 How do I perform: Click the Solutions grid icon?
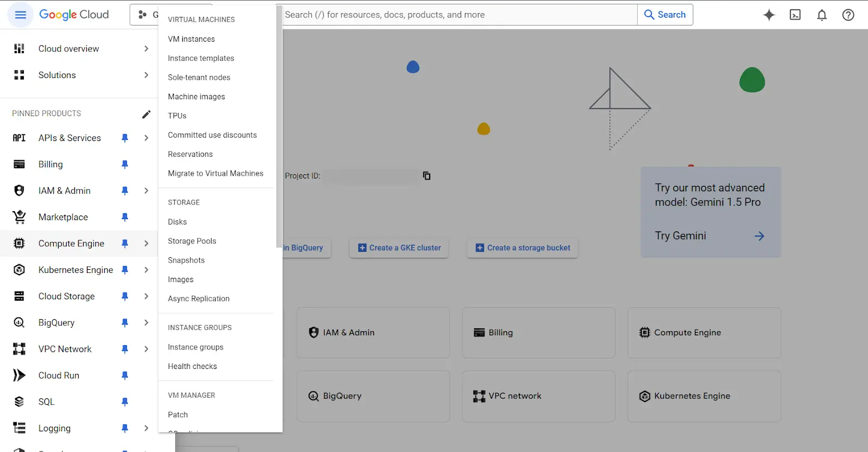(19, 75)
